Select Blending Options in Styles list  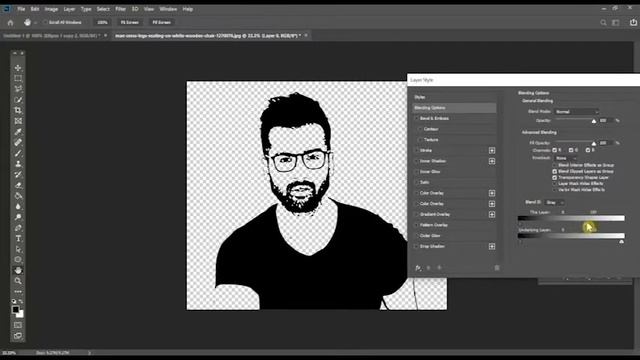(455, 108)
